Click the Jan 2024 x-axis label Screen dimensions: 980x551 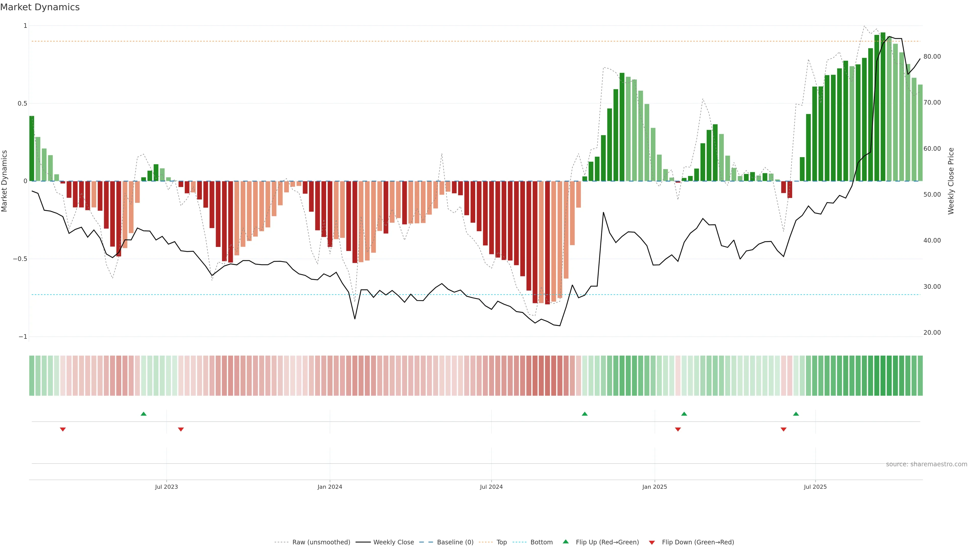click(330, 487)
